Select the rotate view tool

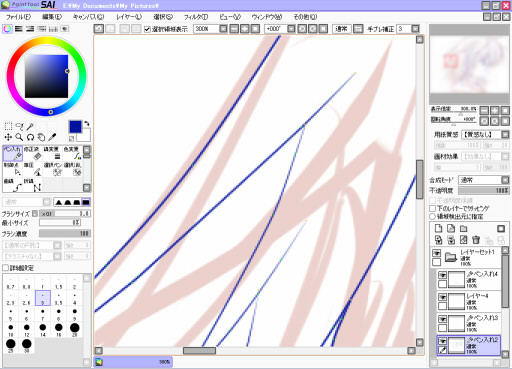click(30, 137)
